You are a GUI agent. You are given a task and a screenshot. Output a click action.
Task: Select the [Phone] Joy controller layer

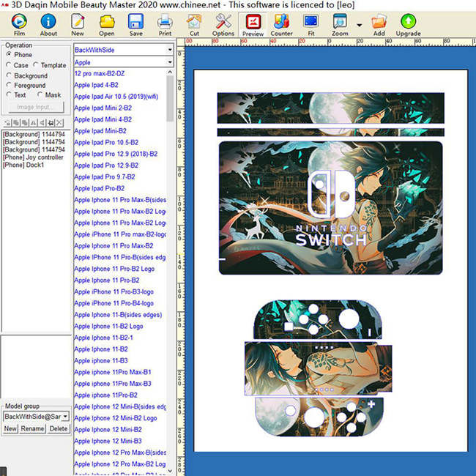pyautogui.click(x=33, y=157)
